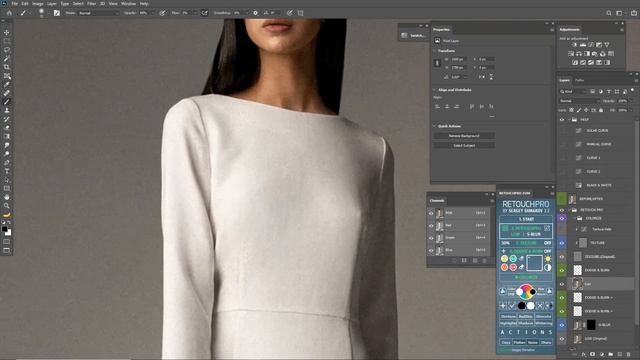Collapse the Transform section in Properties
Screen dimensions: 640x360
pos(434,51)
